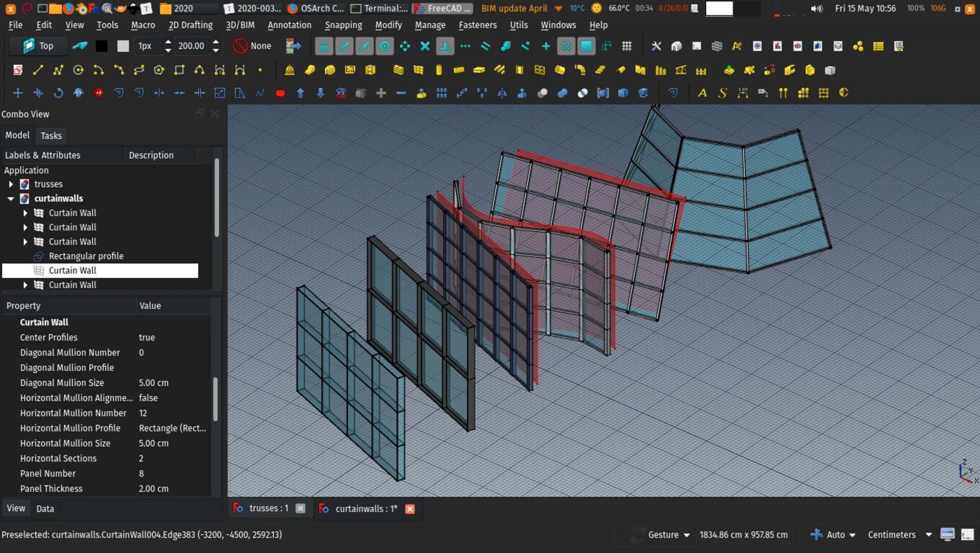Toggle snap to center
The width and height of the screenshot is (980, 553).
pos(385,46)
